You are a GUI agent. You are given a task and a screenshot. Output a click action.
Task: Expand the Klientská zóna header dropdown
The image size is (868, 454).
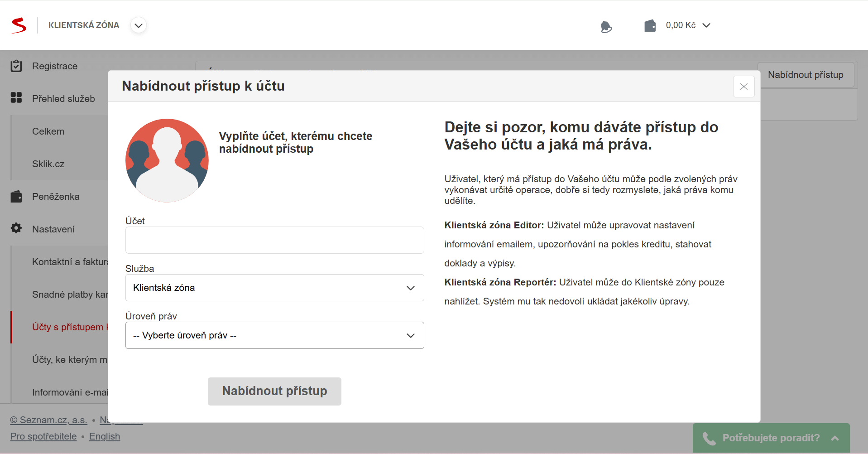pyautogui.click(x=139, y=25)
